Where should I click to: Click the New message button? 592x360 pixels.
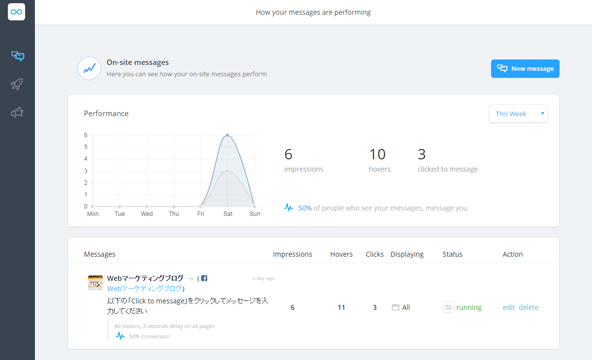[525, 69]
